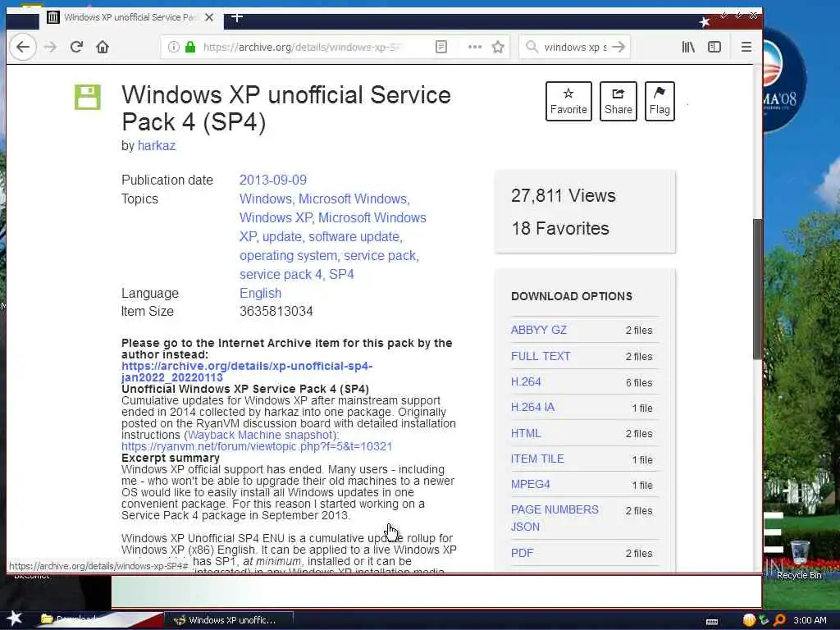Viewport: 840px width, 630px height.
Task: Open the Wayback Machine snapshot link
Action: tap(260, 435)
